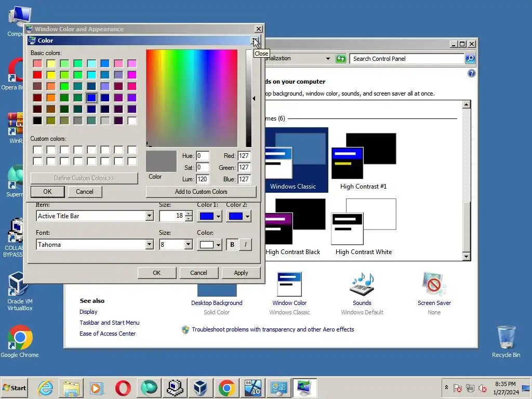The image size is (532, 399).
Task: Click the Control Panel help icon
Action: point(471,73)
